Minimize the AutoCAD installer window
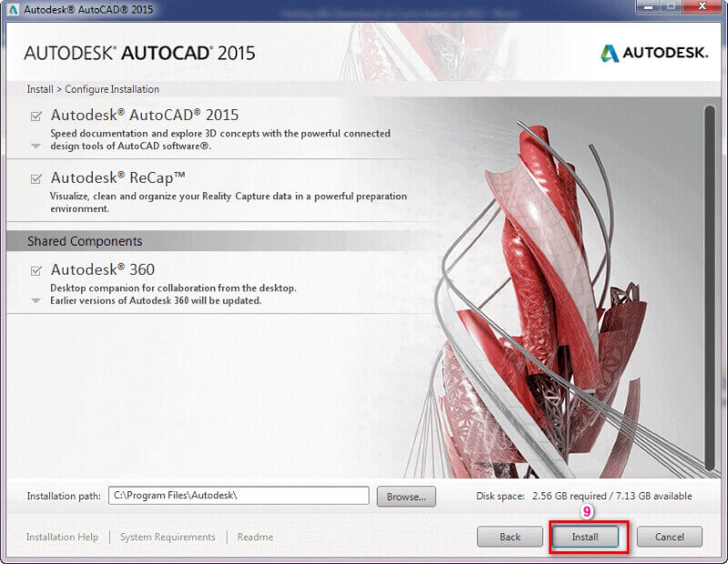 point(649,7)
